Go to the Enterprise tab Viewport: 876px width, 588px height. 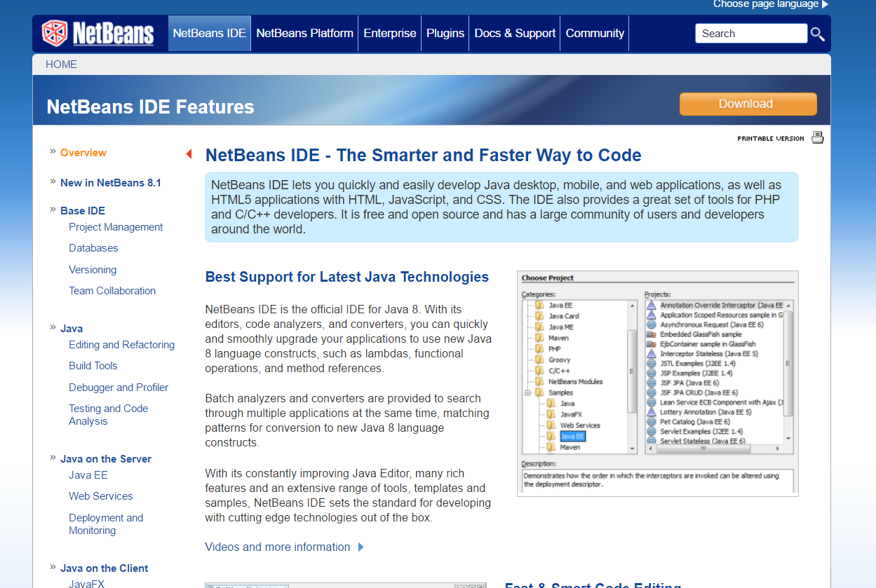(389, 33)
